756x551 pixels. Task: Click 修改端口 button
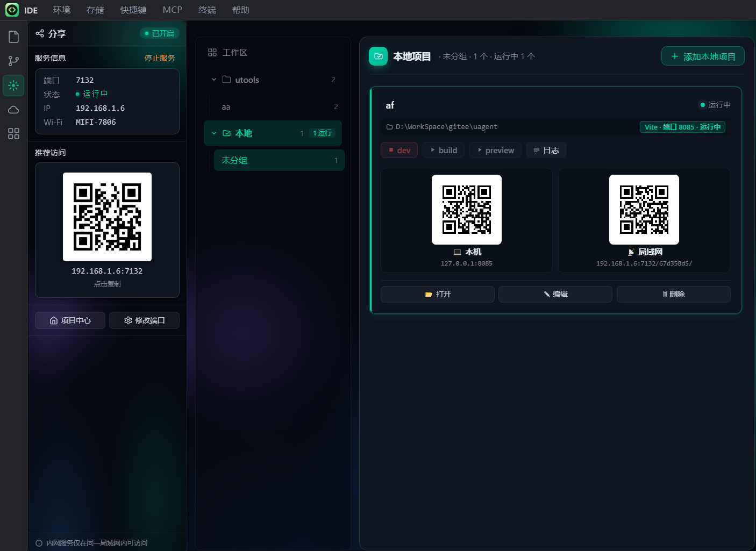click(x=144, y=320)
